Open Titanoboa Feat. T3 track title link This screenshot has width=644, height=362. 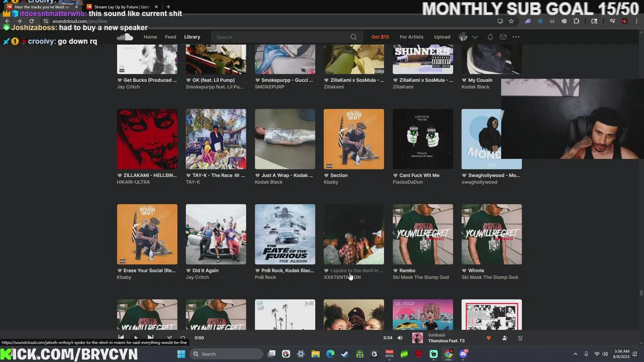click(446, 341)
